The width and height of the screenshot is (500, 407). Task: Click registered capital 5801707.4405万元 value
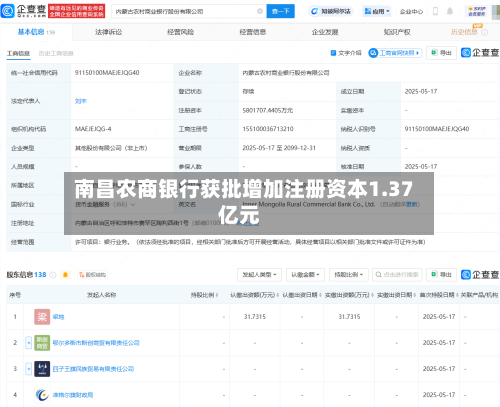click(268, 110)
